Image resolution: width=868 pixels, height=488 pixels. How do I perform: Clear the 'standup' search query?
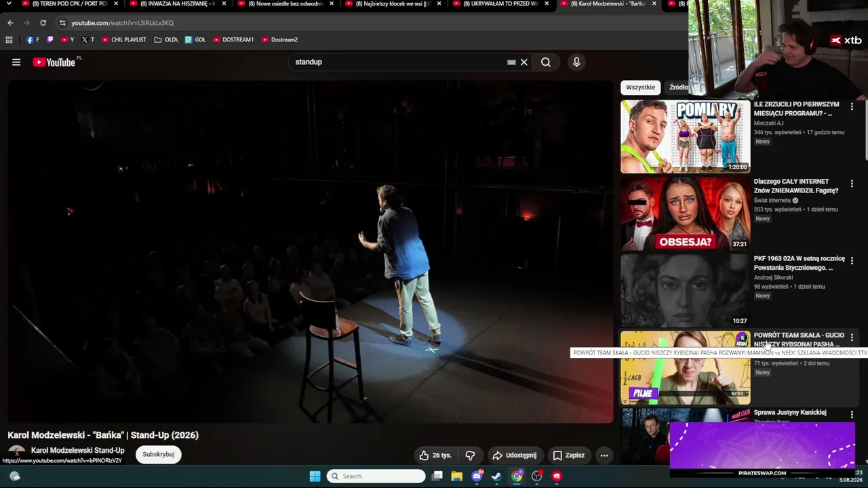click(x=524, y=62)
